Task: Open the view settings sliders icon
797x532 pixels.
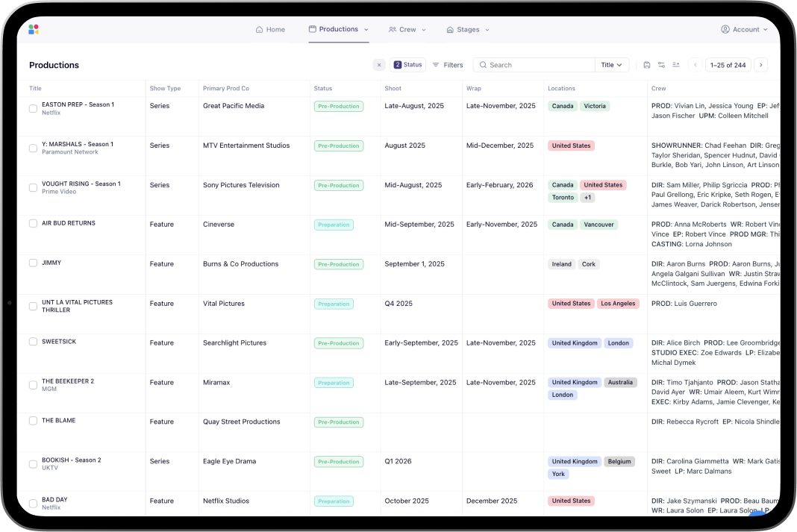Action: (x=661, y=65)
